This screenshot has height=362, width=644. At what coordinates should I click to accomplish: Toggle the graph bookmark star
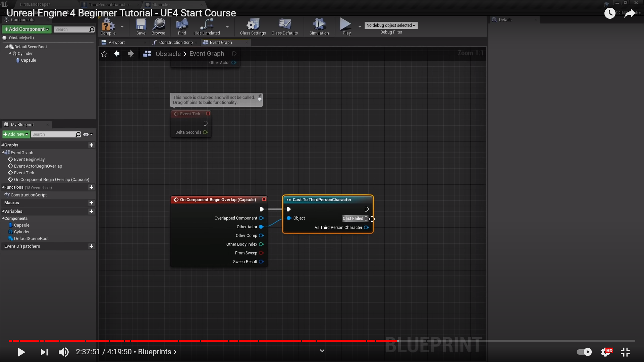pos(104,54)
